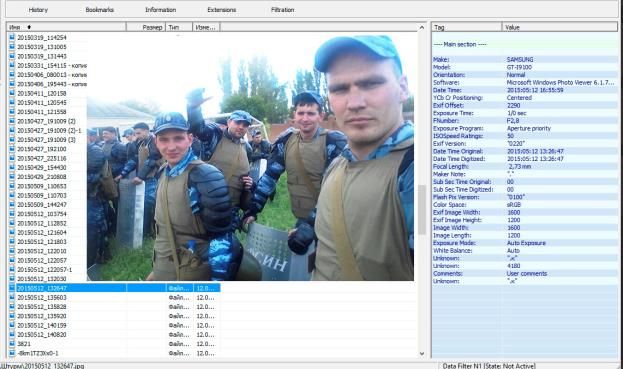This screenshot has height=369, width=623.
Task: Open the Filtration tab
Action: pos(282,10)
